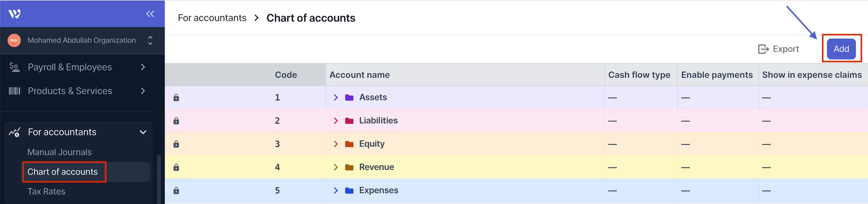Image resolution: width=868 pixels, height=204 pixels.
Task: Click Chart of accounts breadcrumb title
Action: click(x=311, y=18)
